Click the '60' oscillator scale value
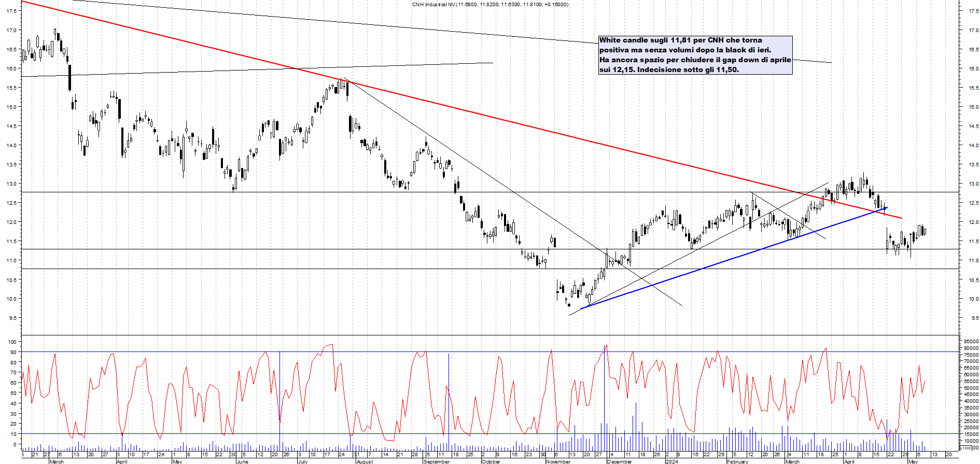The height and width of the screenshot is (464, 980). point(13,383)
